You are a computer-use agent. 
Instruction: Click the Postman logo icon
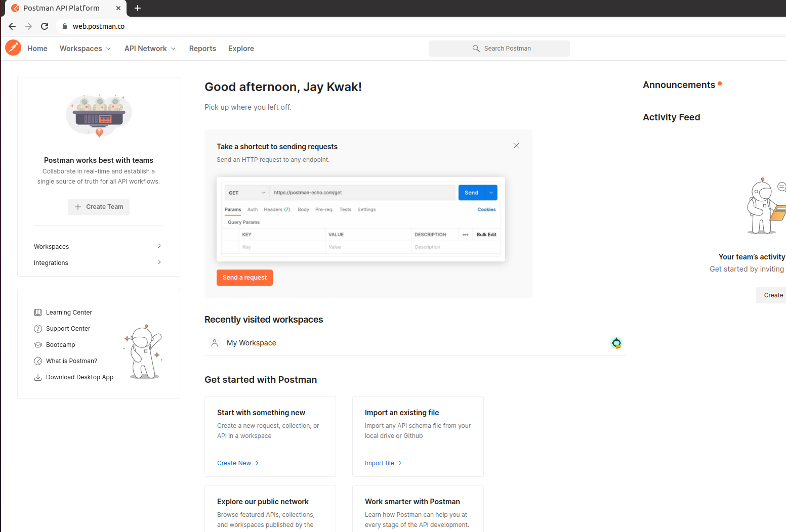click(x=13, y=48)
